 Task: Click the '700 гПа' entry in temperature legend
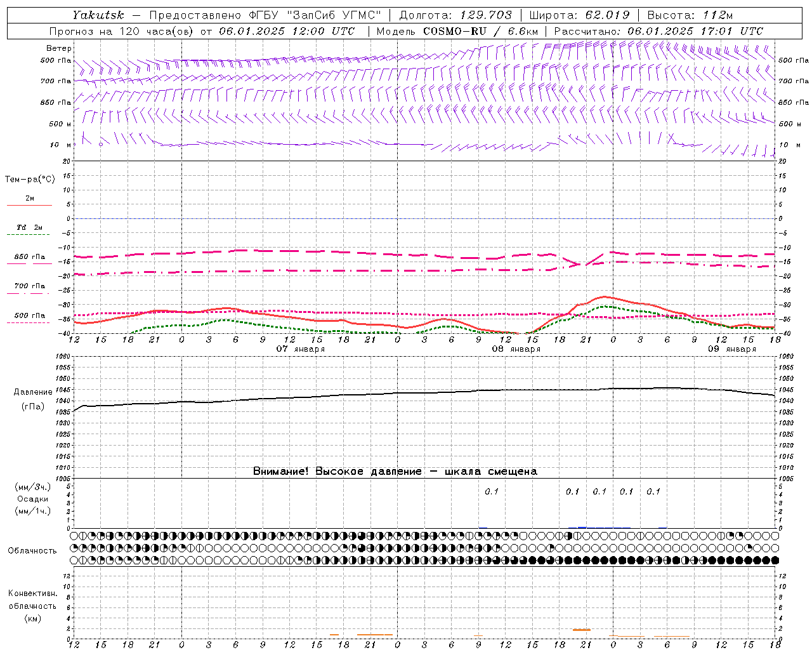(30, 286)
